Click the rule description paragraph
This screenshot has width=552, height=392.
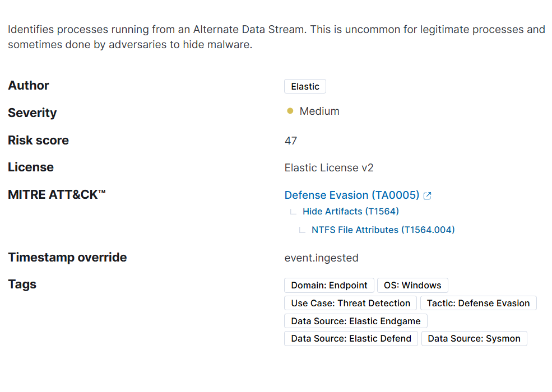276,37
